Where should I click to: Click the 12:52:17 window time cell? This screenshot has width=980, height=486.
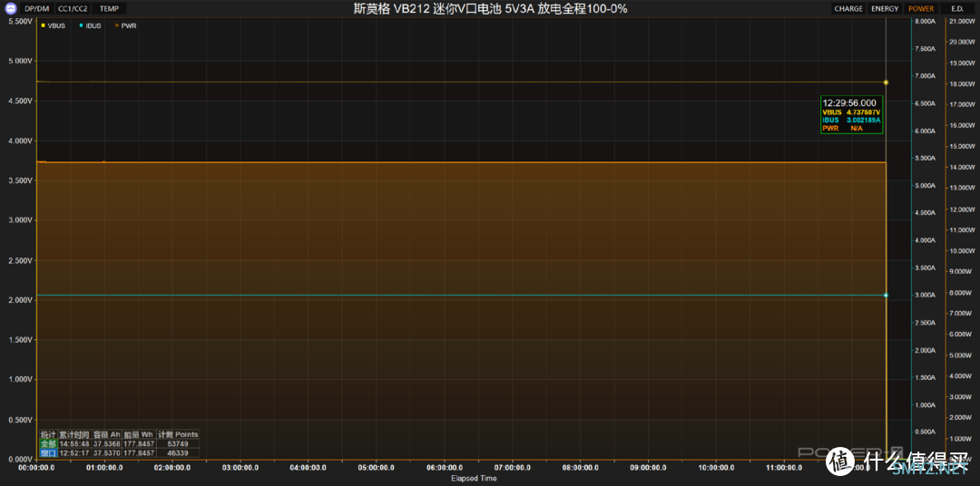tap(74, 452)
